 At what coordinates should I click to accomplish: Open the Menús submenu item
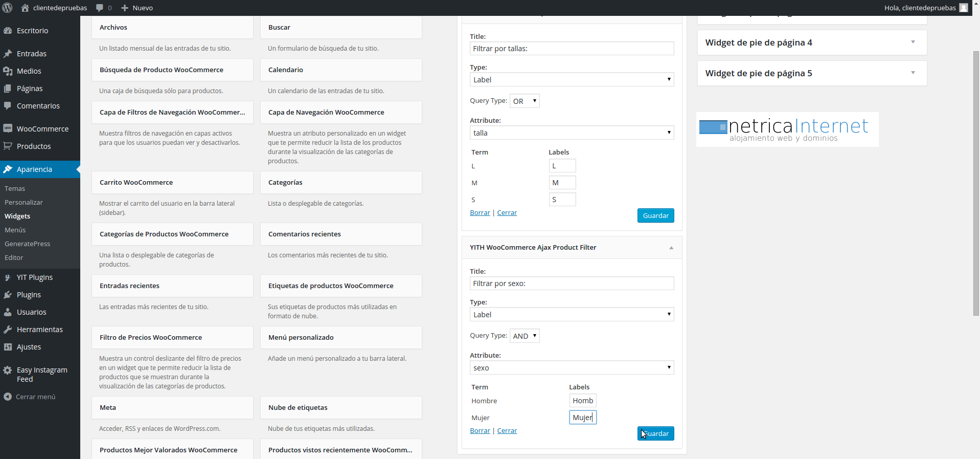(x=15, y=230)
